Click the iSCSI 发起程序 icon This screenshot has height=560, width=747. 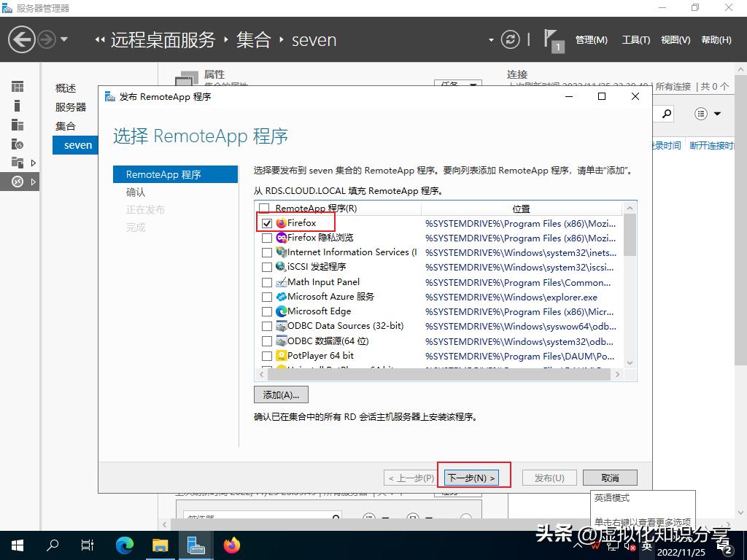(x=282, y=267)
